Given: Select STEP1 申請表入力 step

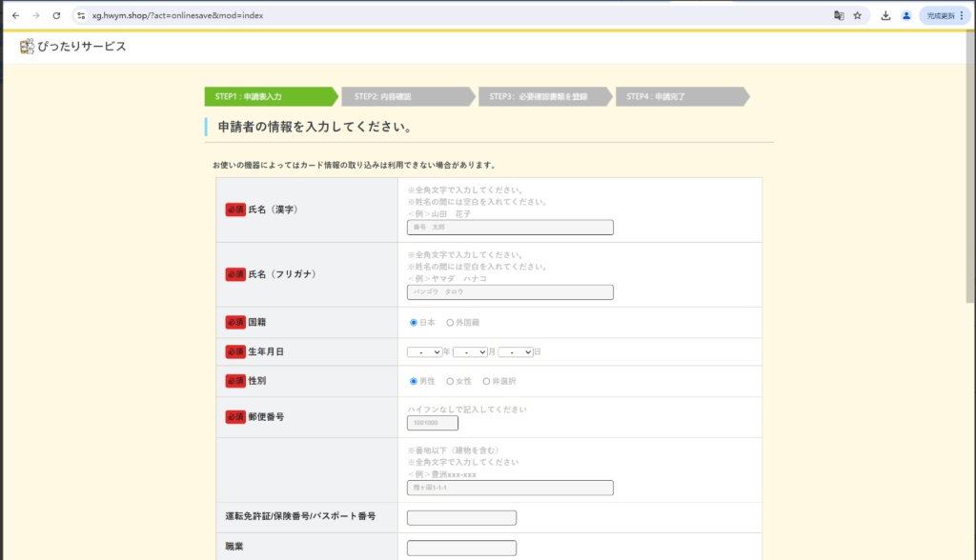Looking at the screenshot, I should point(272,96).
